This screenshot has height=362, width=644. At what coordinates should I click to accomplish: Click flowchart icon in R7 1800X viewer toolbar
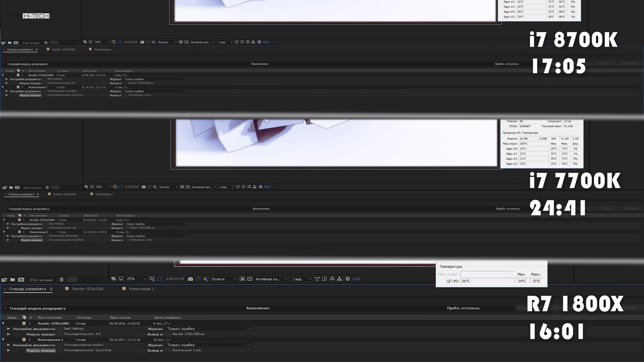pyautogui.click(x=339, y=279)
